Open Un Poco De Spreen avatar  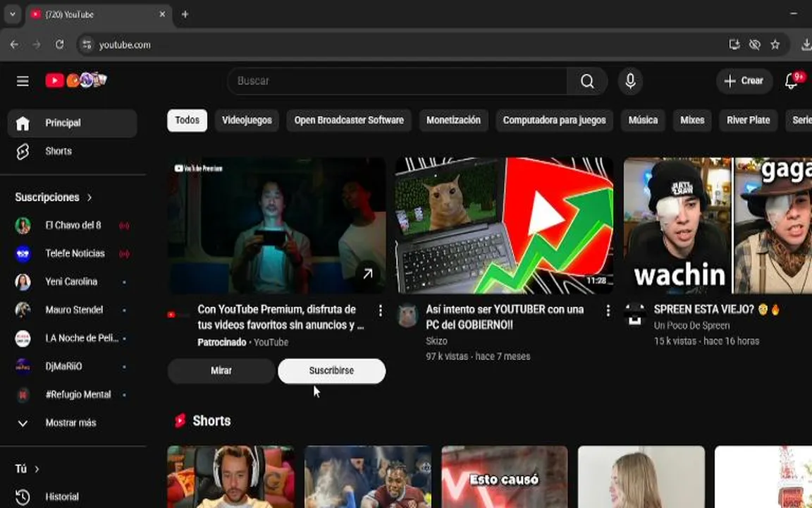tap(635, 315)
